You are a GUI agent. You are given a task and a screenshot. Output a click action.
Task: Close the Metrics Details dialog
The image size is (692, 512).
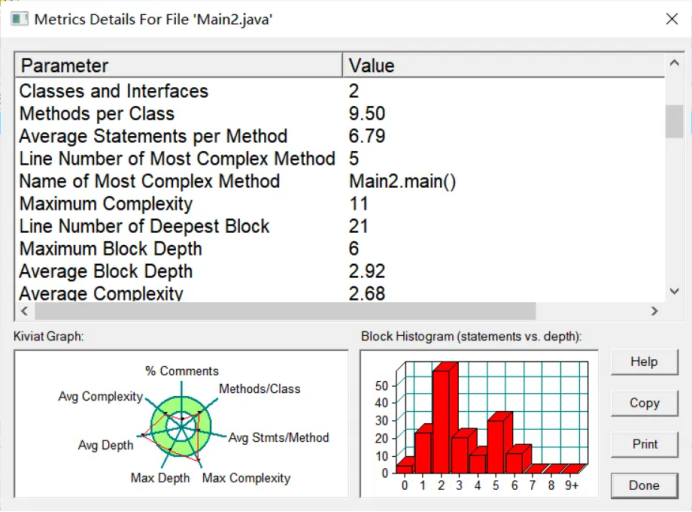coord(672,19)
